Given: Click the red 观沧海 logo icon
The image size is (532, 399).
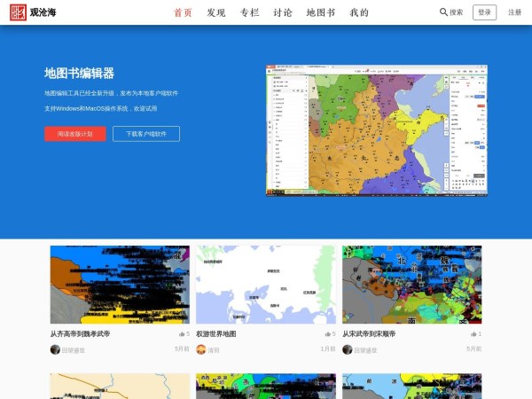Looking at the screenshot, I should (18, 12).
